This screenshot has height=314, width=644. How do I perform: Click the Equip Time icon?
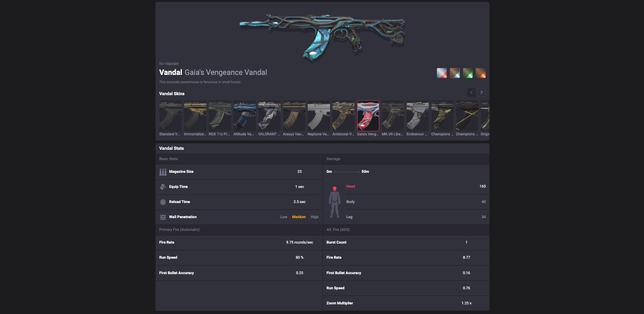tap(163, 187)
